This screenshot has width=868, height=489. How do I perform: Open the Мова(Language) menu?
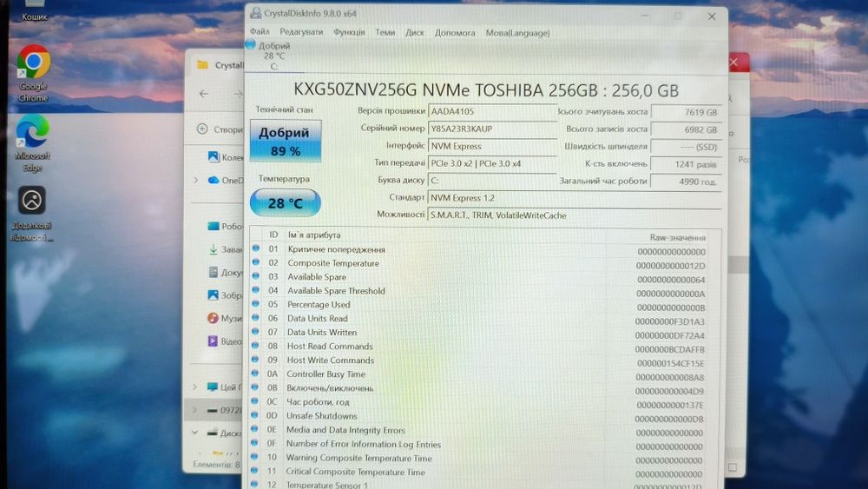pos(517,33)
